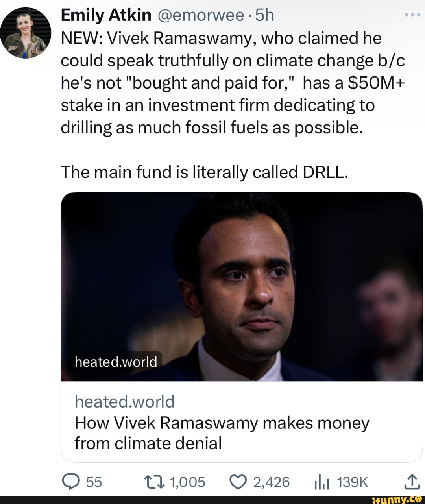Click the speech bubble showing 55 replies

click(x=83, y=481)
